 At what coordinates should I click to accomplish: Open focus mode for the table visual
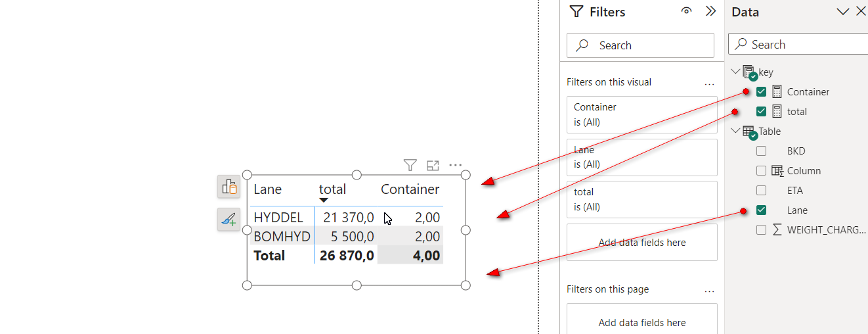coord(433,165)
